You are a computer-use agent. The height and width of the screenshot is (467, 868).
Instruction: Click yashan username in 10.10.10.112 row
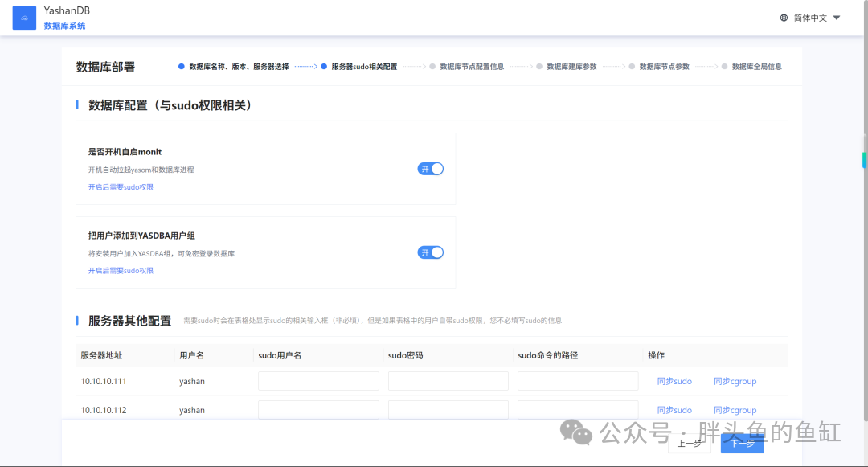(192, 410)
